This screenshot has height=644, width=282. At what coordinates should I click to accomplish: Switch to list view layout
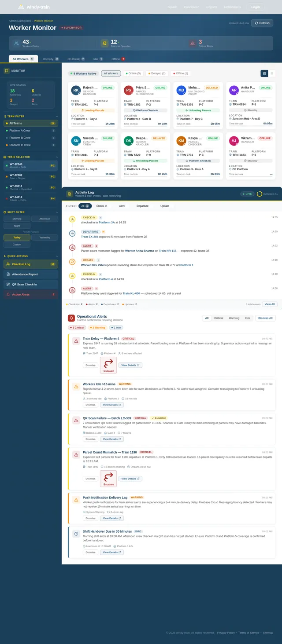coord(272,73)
